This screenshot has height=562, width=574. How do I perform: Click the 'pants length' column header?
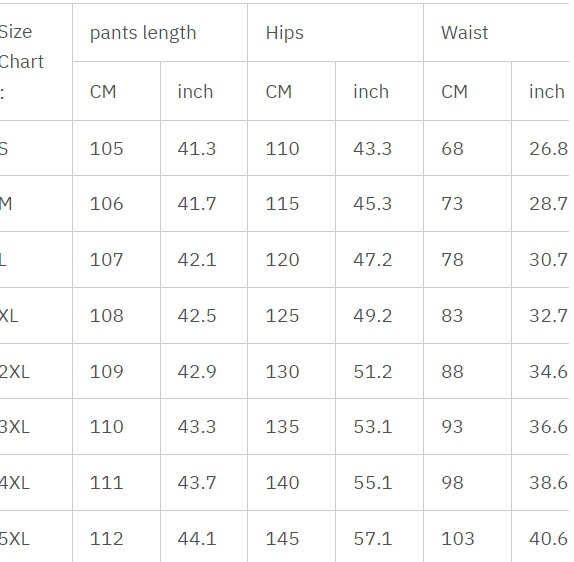point(143,33)
